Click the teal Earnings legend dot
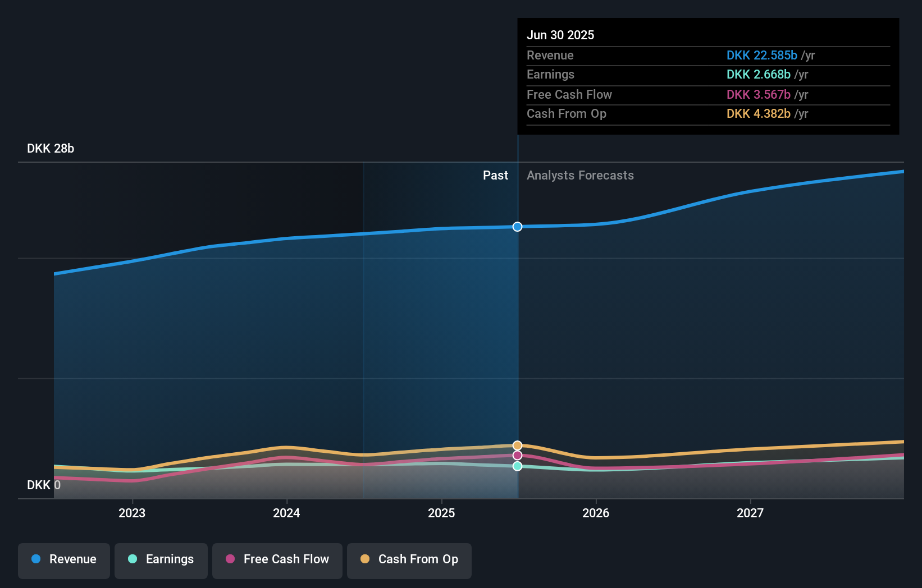Screen dimensions: 922x588 click(131, 559)
